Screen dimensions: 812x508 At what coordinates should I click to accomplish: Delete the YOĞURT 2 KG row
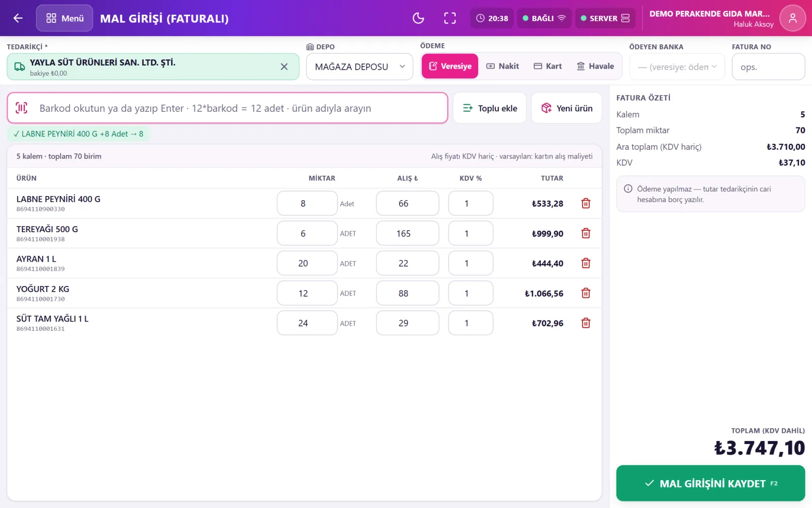click(586, 293)
